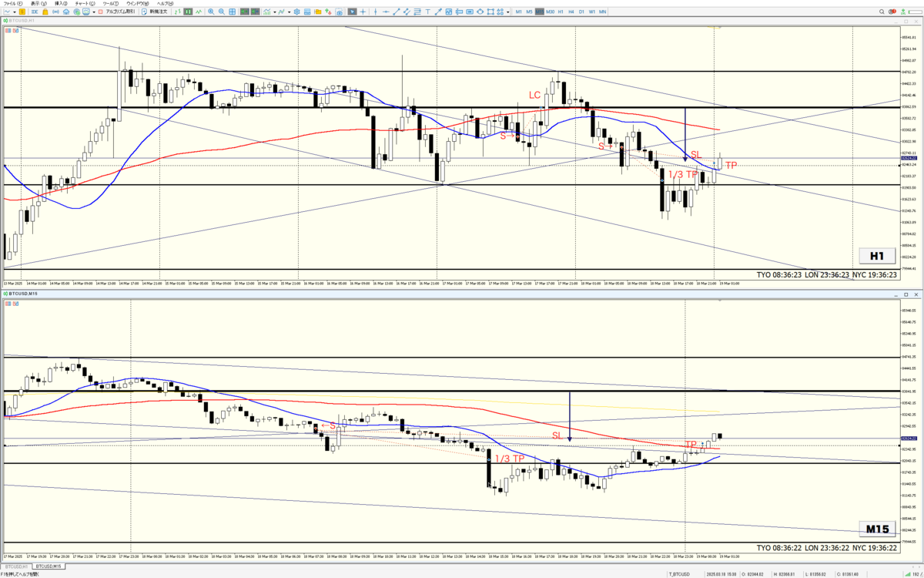Image resolution: width=924 pixels, height=578 pixels.
Task: Switch timeframe to D1
Action: click(x=581, y=12)
